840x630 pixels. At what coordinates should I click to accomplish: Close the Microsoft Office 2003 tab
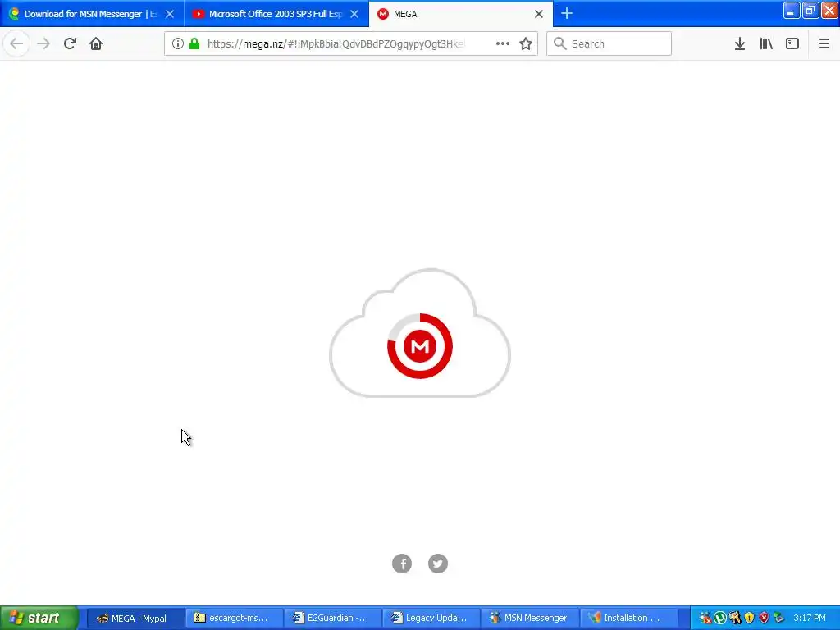point(354,14)
